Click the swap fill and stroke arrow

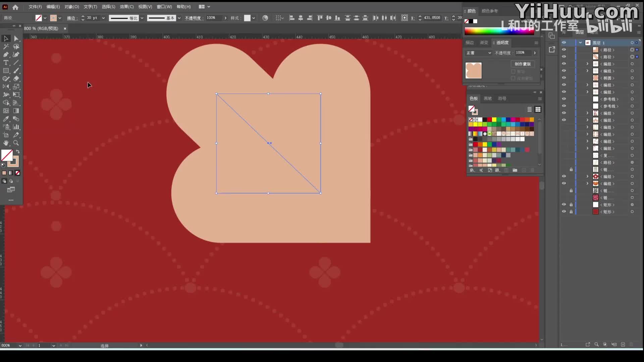(18, 152)
